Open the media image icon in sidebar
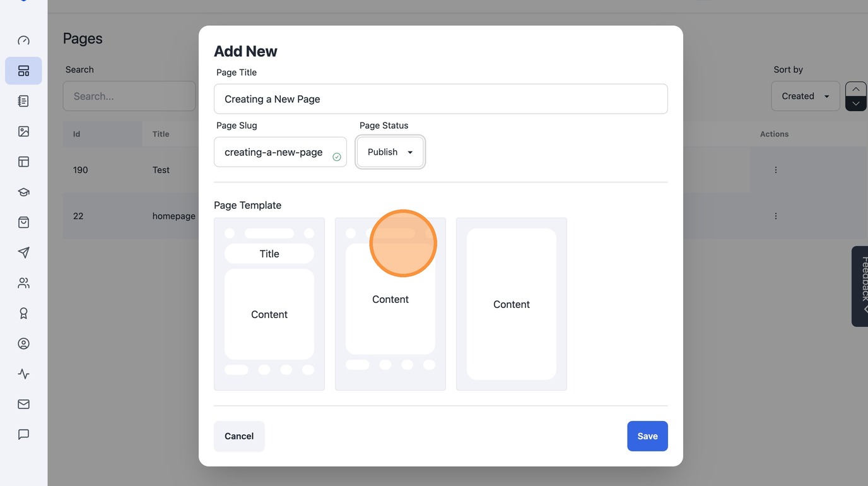Viewport: 868px width, 486px height. click(23, 131)
